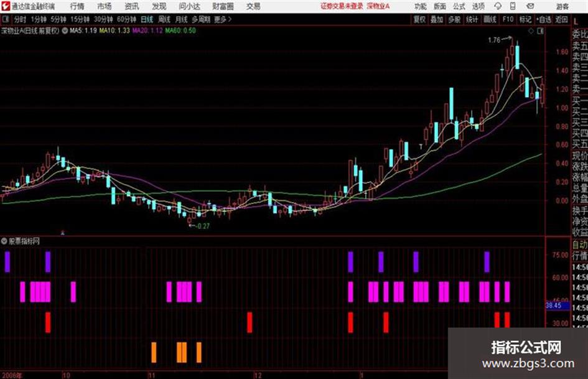Open the customer service headset icon
Image resolution: width=588 pixels, height=379 pixels.
pyautogui.click(x=498, y=6)
